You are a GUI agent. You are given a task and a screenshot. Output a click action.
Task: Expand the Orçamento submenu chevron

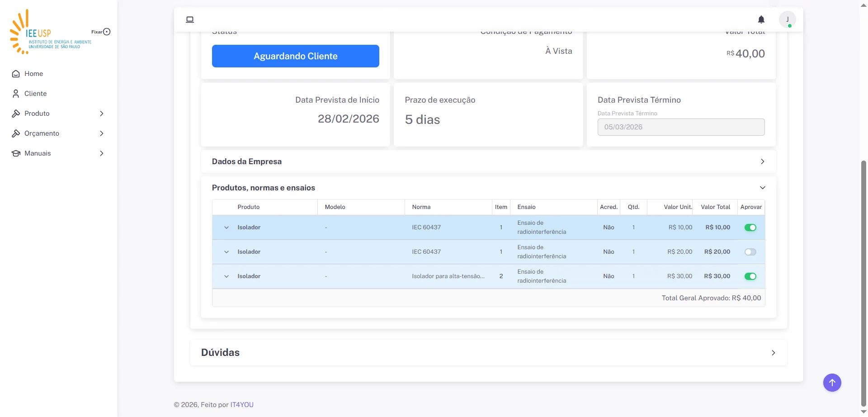click(x=102, y=133)
